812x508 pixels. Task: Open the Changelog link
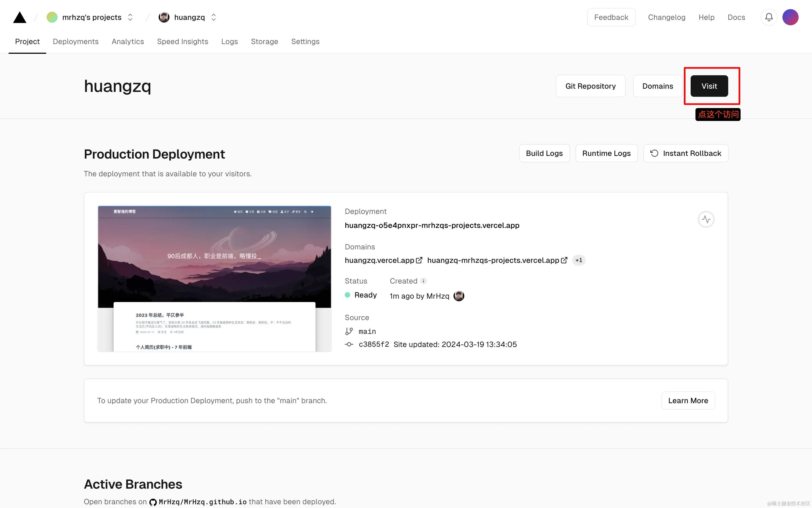666,17
